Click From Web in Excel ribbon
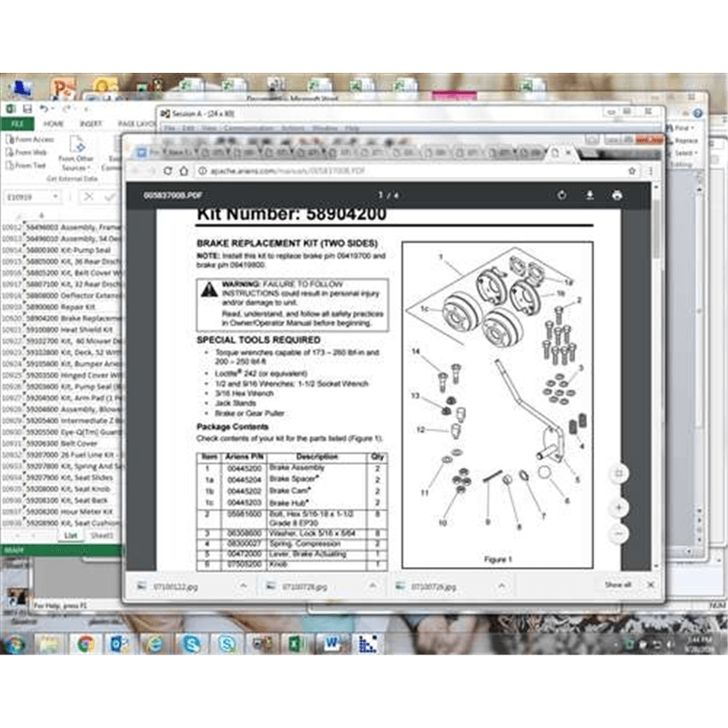 [30, 153]
